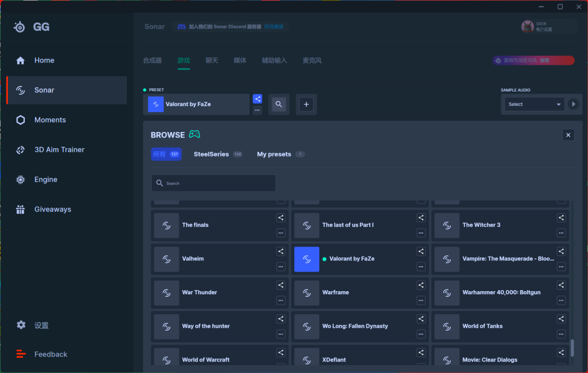
Task: Click the search preset magnifier button
Action: (x=279, y=104)
